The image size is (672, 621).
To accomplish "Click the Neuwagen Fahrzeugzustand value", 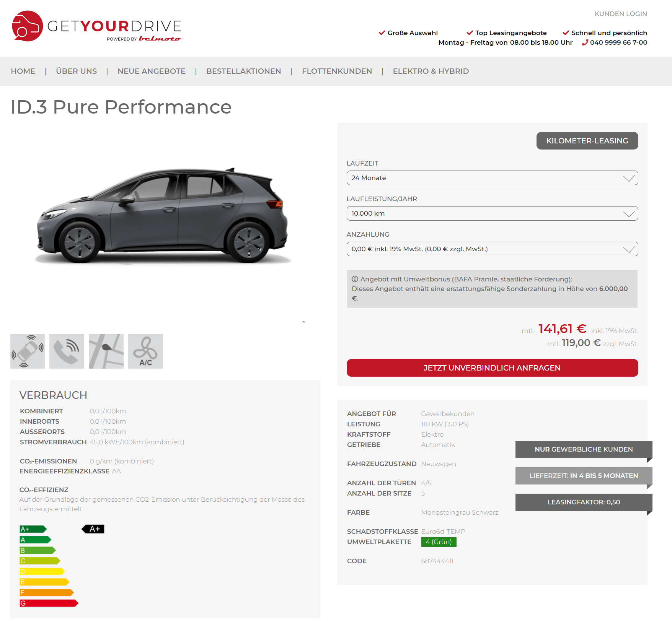I will click(439, 464).
